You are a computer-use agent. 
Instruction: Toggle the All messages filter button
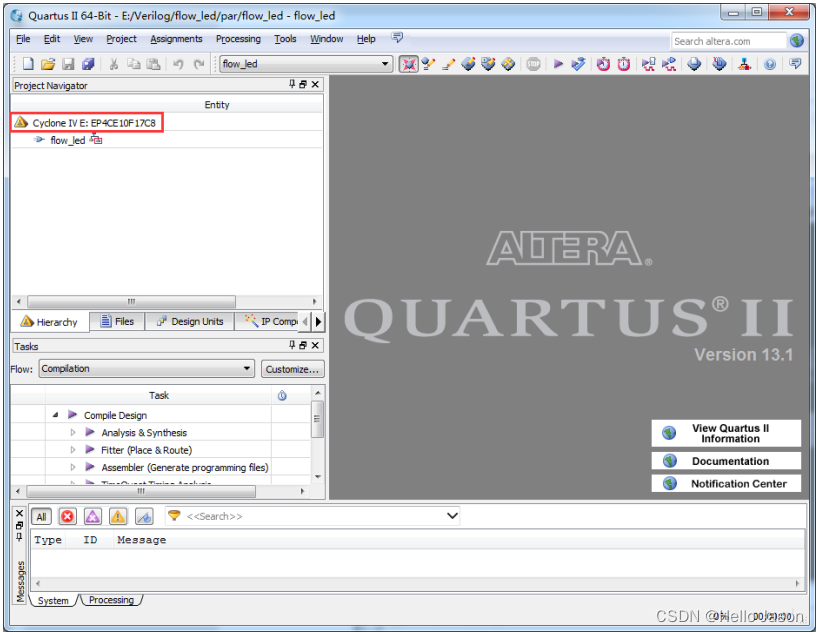41,517
